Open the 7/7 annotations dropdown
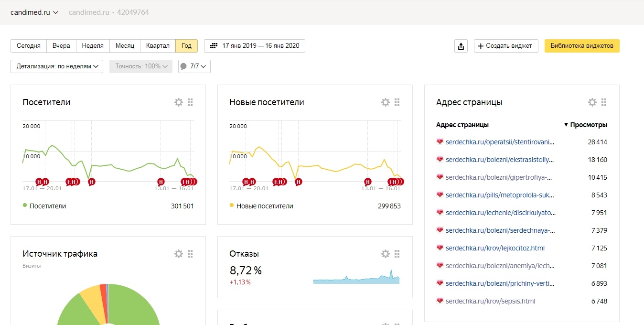This screenshot has width=644, height=325. [194, 66]
